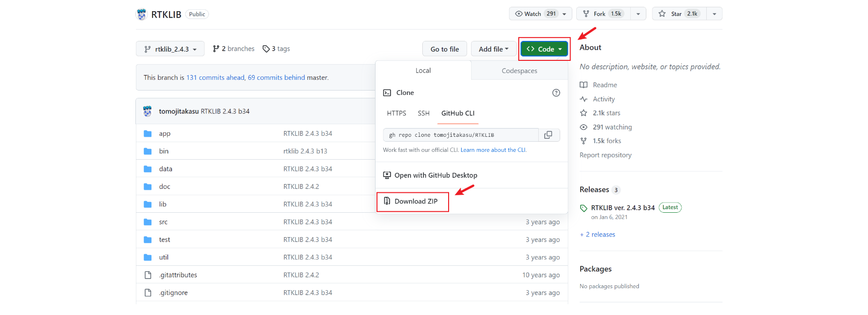This screenshot has width=868, height=315.
Task: Open the .gitignore file name
Action: (x=173, y=293)
